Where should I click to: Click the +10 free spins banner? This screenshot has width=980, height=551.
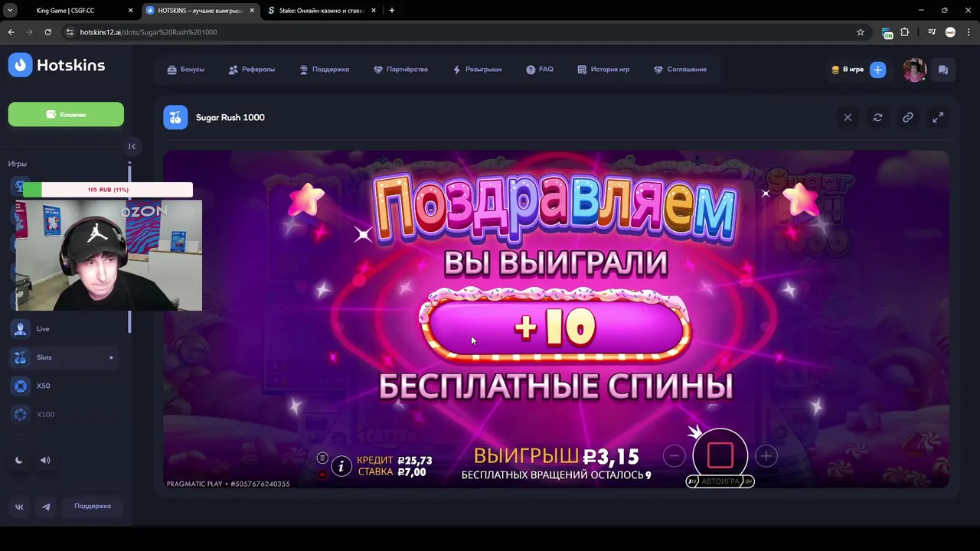pyautogui.click(x=555, y=328)
